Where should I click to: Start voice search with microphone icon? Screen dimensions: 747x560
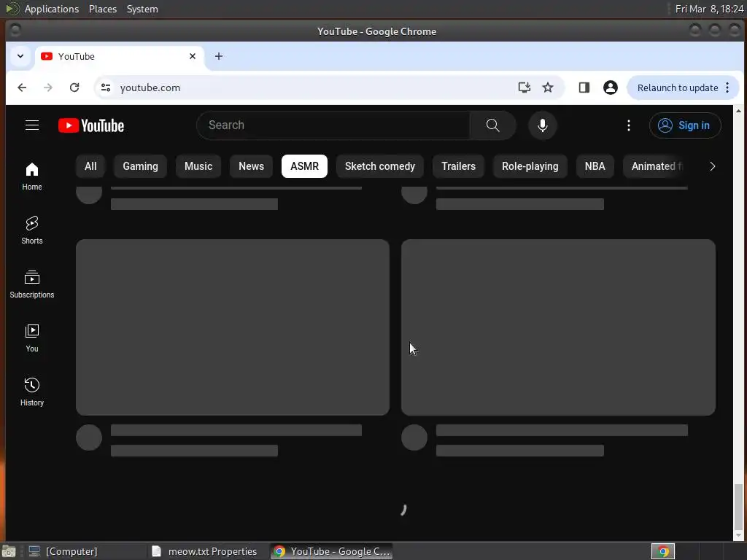[542, 125]
